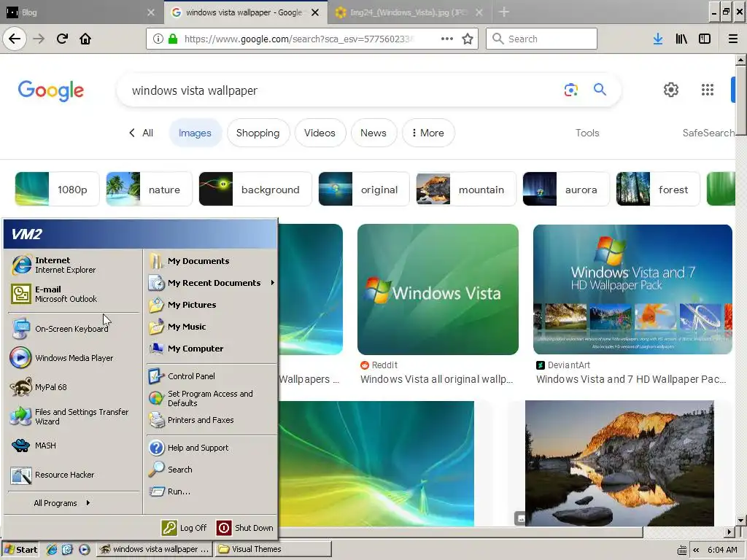Image resolution: width=747 pixels, height=560 pixels.
Task: Bookmark this page with star icon
Action: coord(468,39)
